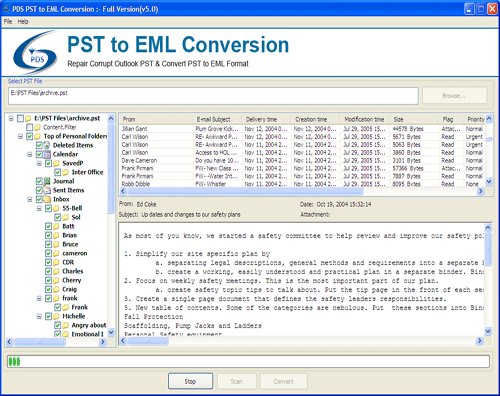Screen dimensions: 500x396
Task: Check the Content.Filter folder checkbox
Action: click(30, 127)
